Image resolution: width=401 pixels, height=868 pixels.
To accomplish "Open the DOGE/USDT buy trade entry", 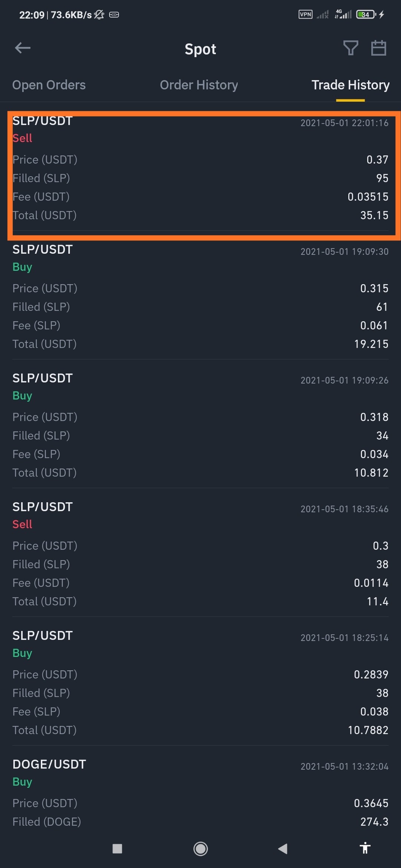I will [x=200, y=793].
